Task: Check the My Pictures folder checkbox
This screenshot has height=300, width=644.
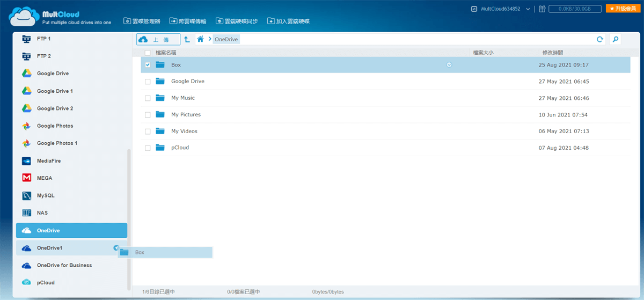Action: pos(148,115)
